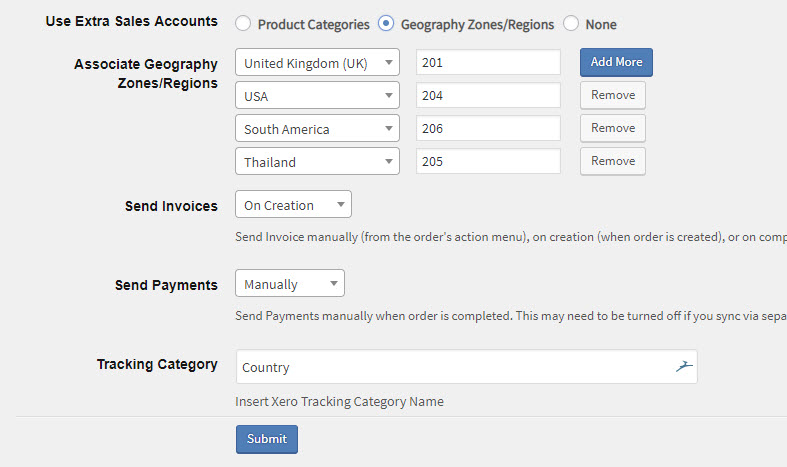Image resolution: width=787 pixels, height=467 pixels.
Task: Expand the USA region dropdown
Action: pos(317,95)
